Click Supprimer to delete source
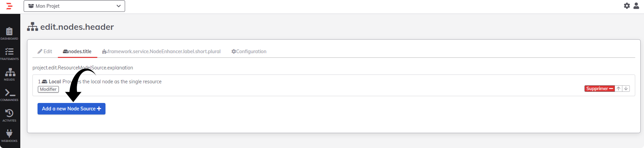 point(599,89)
